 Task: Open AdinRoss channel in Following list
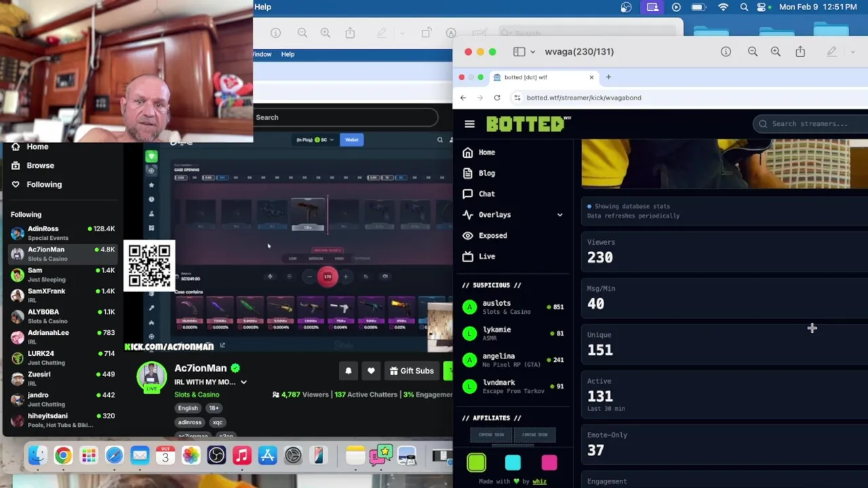click(x=62, y=233)
